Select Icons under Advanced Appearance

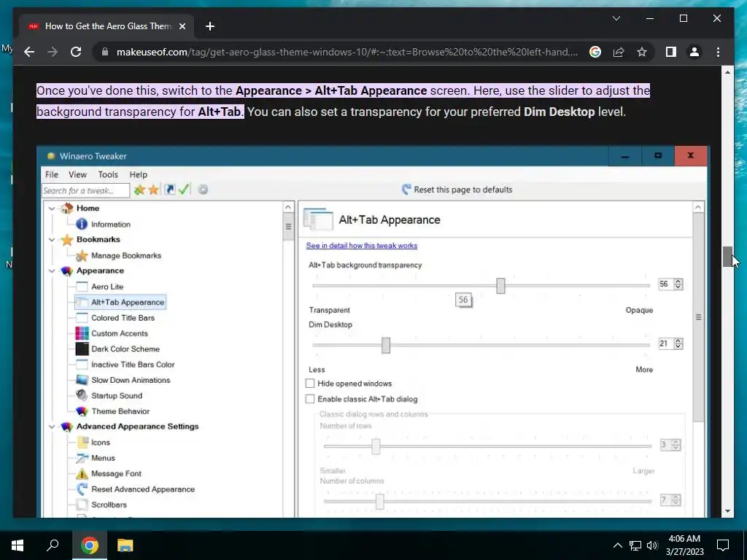tap(101, 443)
